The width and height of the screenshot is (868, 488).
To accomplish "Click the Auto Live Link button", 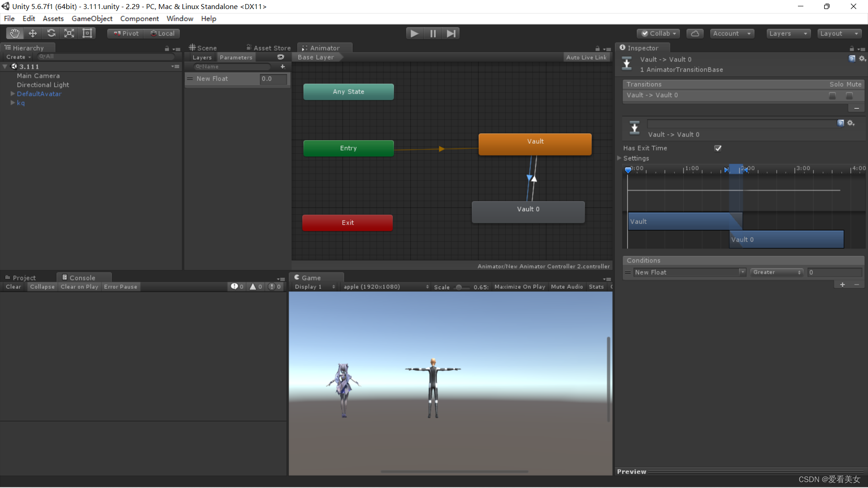I will point(586,57).
